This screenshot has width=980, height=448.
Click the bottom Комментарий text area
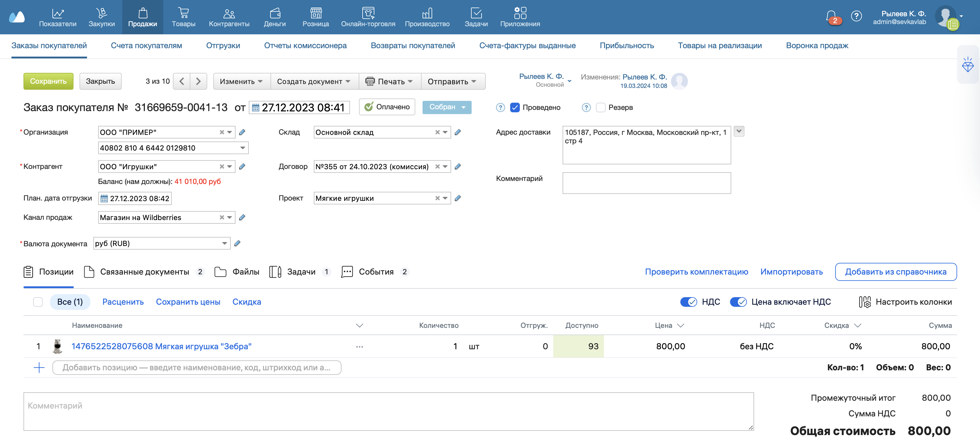[x=388, y=412]
